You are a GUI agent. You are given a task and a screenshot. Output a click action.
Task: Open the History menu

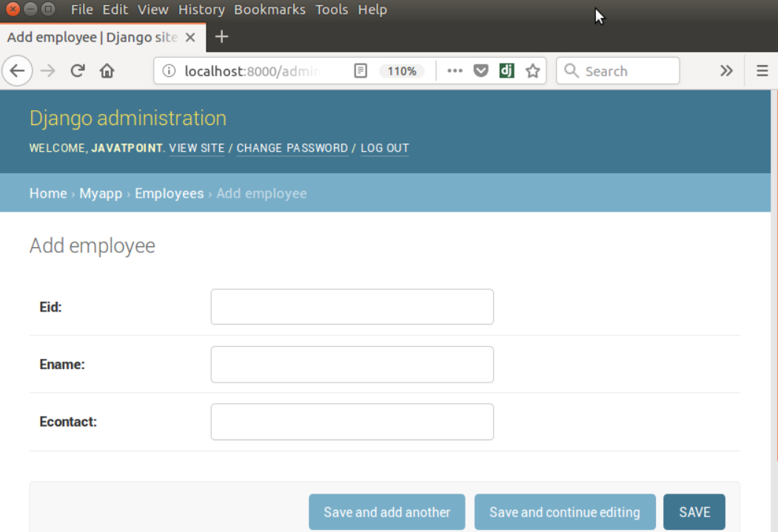coord(201,10)
